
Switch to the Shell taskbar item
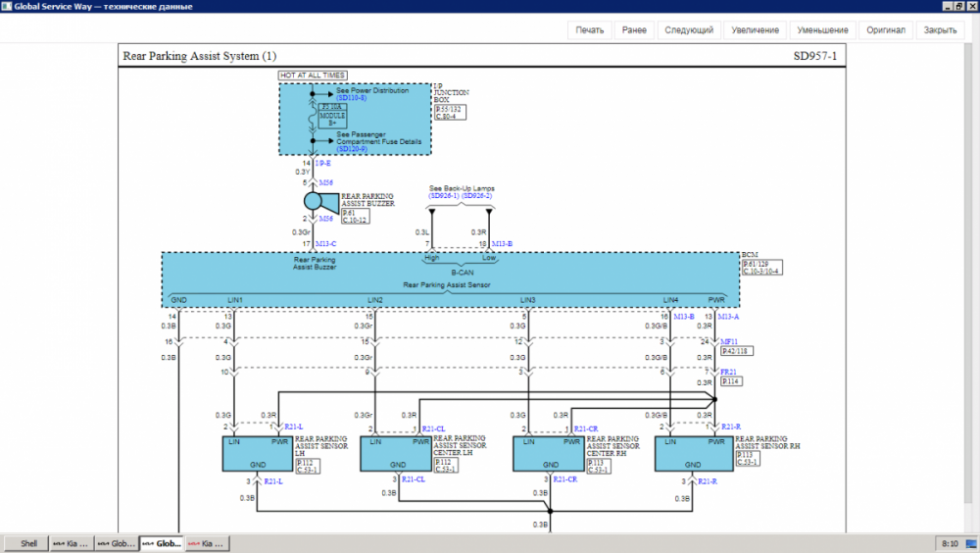(x=28, y=543)
